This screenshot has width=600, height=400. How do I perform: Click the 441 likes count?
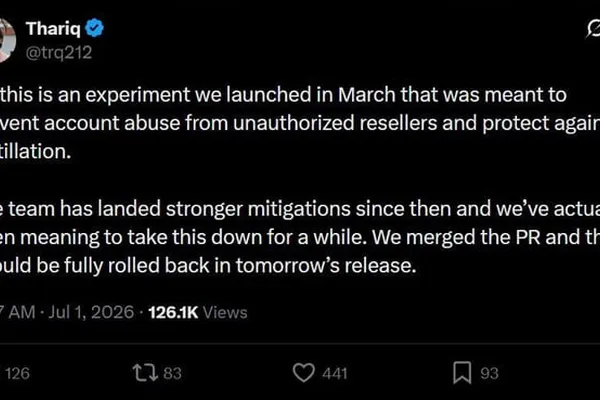click(334, 373)
